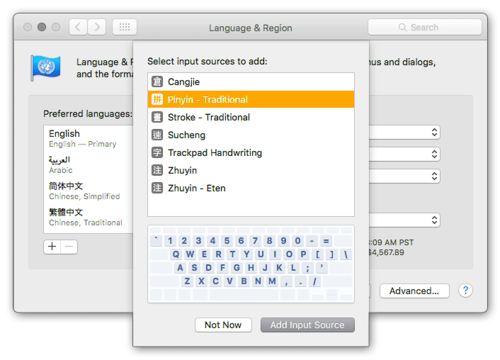Click the search magnifier icon

click(402, 27)
